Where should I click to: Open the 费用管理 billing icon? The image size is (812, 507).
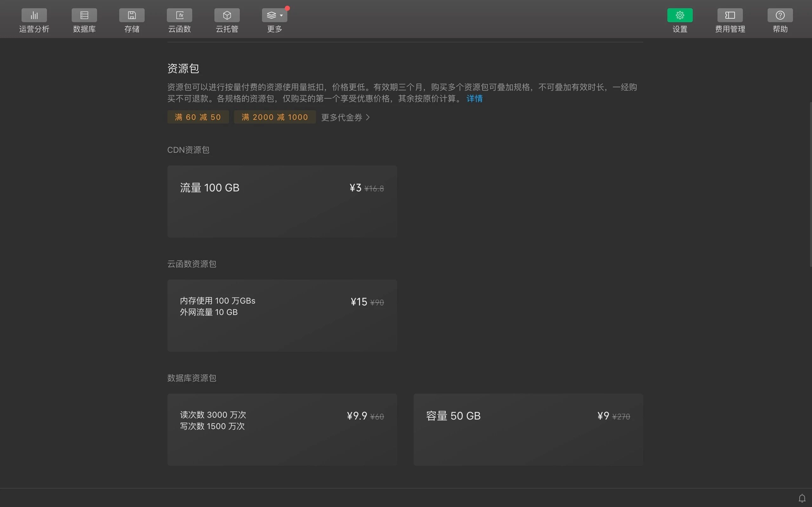click(x=730, y=16)
